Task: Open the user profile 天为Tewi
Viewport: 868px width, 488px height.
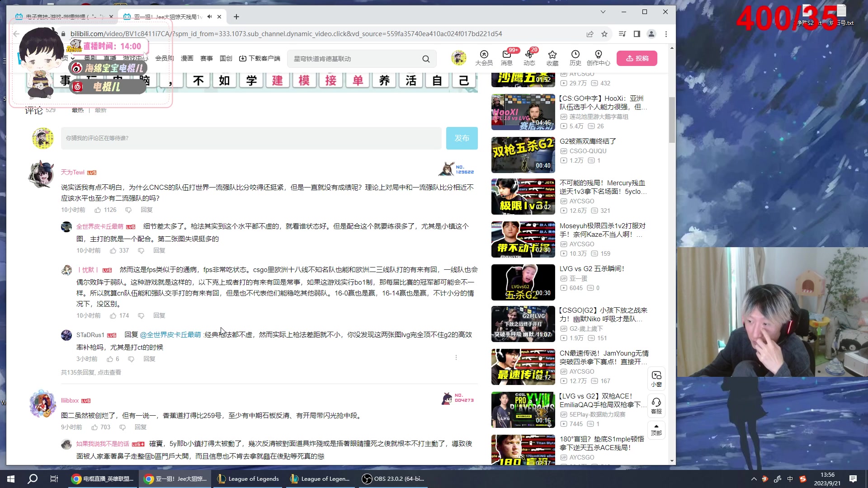Action: tap(73, 173)
